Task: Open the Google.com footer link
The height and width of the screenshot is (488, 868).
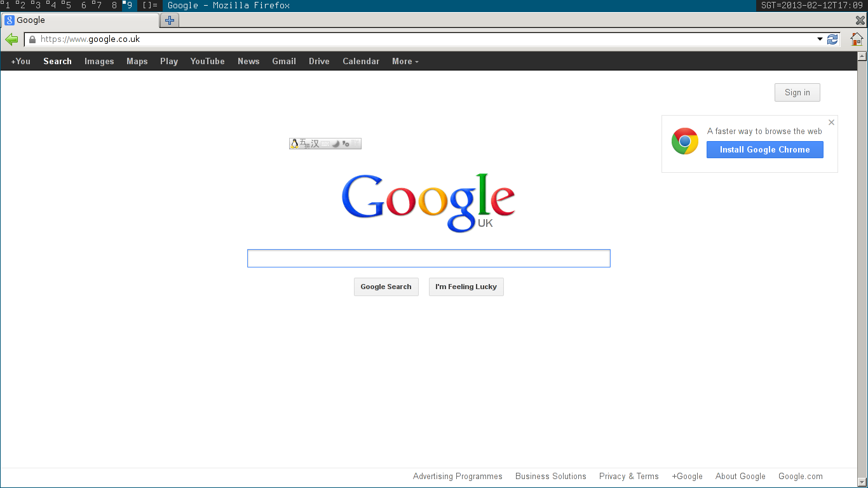Action: [801, 477]
